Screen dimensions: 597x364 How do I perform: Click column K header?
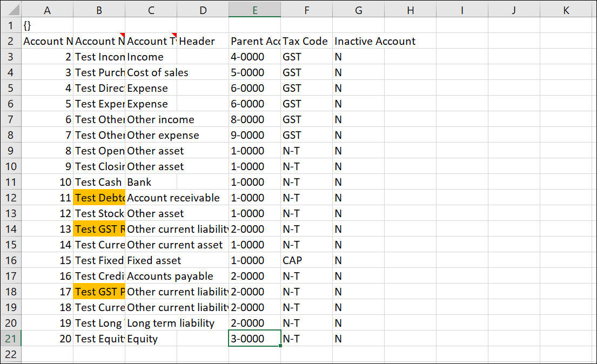[566, 10]
